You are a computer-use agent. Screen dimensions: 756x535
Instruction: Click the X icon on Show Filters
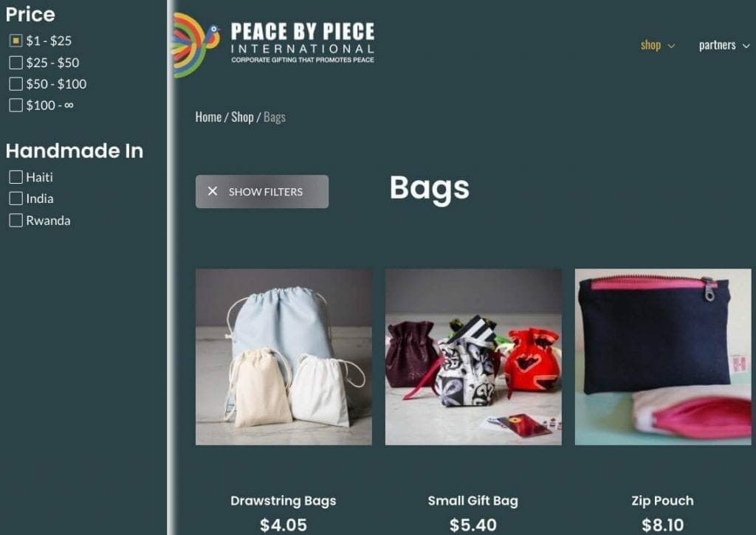pyautogui.click(x=213, y=191)
